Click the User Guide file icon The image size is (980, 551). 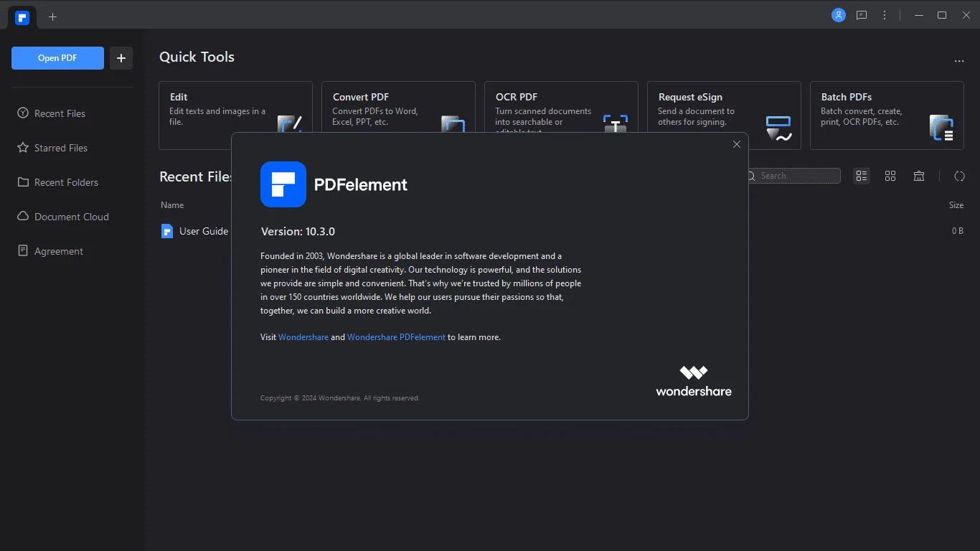click(x=167, y=231)
